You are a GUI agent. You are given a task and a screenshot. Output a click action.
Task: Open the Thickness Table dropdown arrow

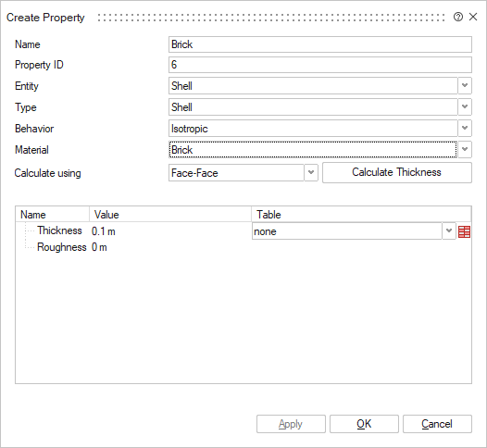point(449,231)
